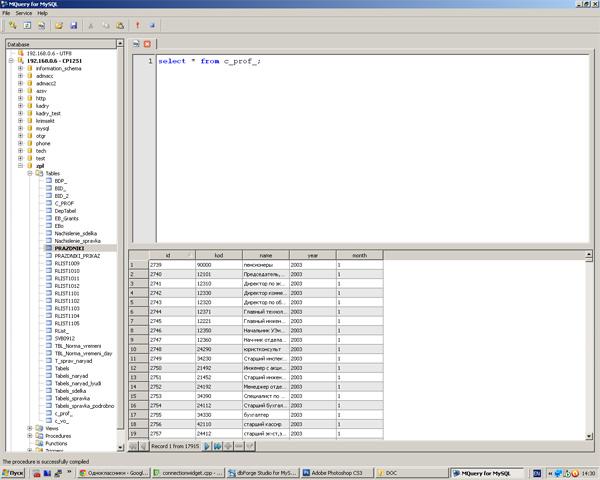Select the RLIST1009 table
This screenshot has height=480, width=600.
click(x=67, y=263)
